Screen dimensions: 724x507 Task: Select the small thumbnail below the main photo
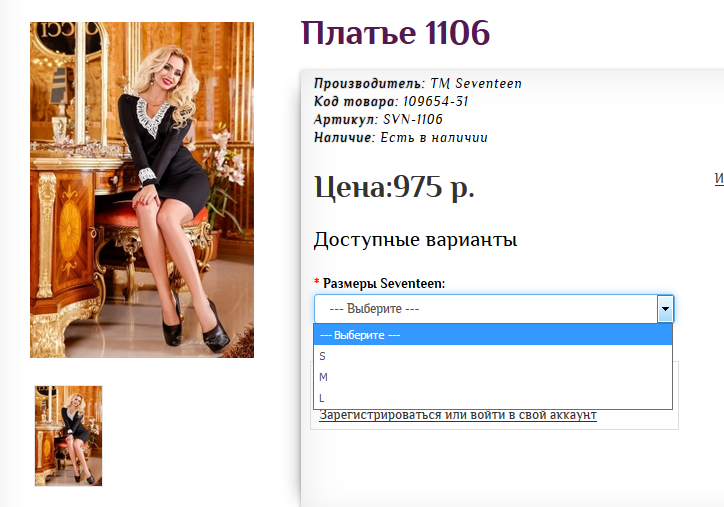[x=68, y=436]
